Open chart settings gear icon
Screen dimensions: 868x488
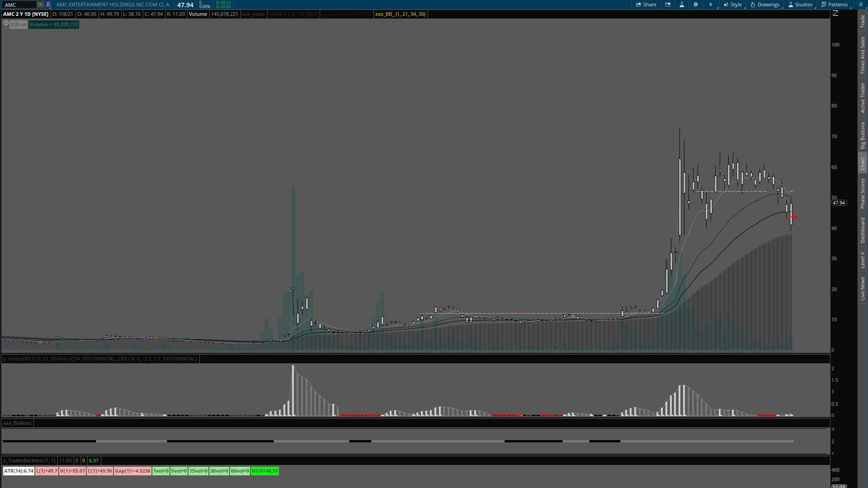[696, 5]
